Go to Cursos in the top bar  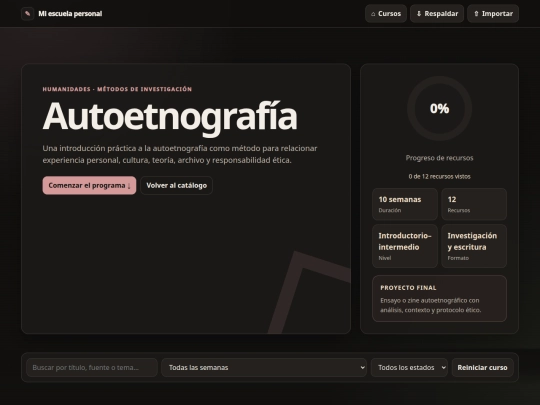[x=386, y=14]
